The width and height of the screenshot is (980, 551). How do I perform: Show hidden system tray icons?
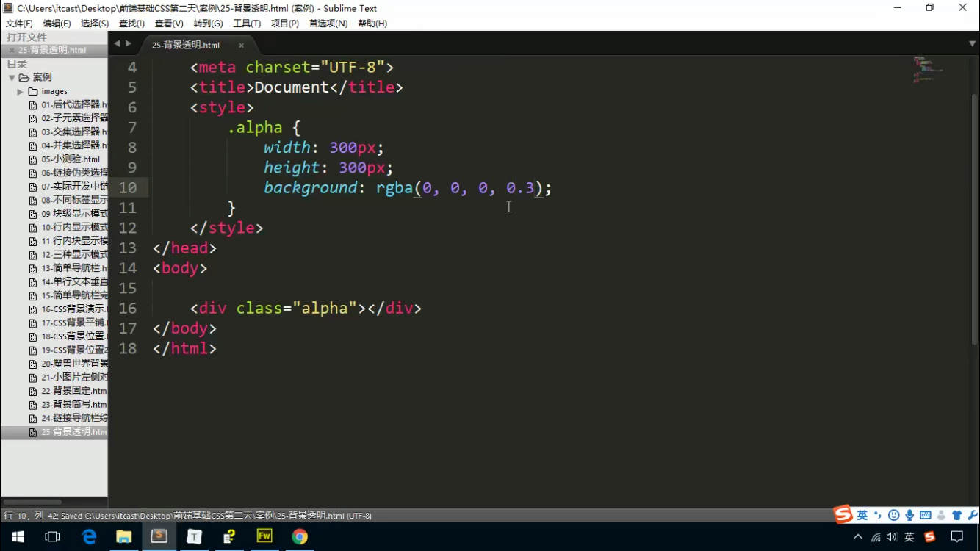point(857,537)
